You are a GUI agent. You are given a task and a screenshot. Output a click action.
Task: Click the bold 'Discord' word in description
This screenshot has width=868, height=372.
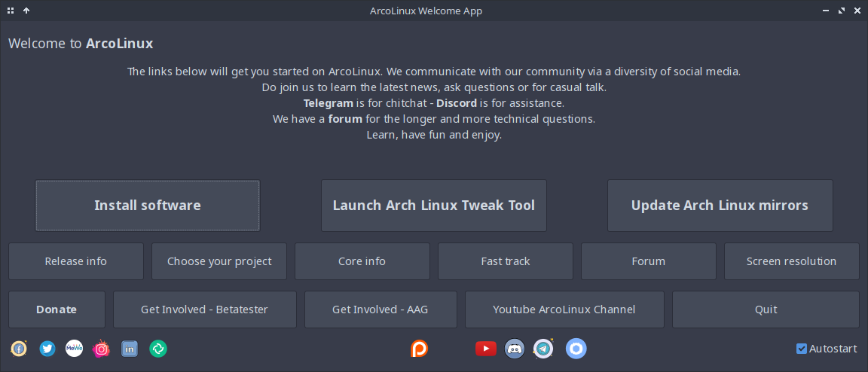457,103
